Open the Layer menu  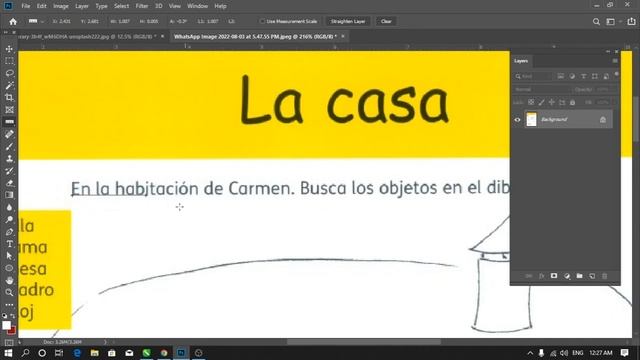(x=82, y=6)
